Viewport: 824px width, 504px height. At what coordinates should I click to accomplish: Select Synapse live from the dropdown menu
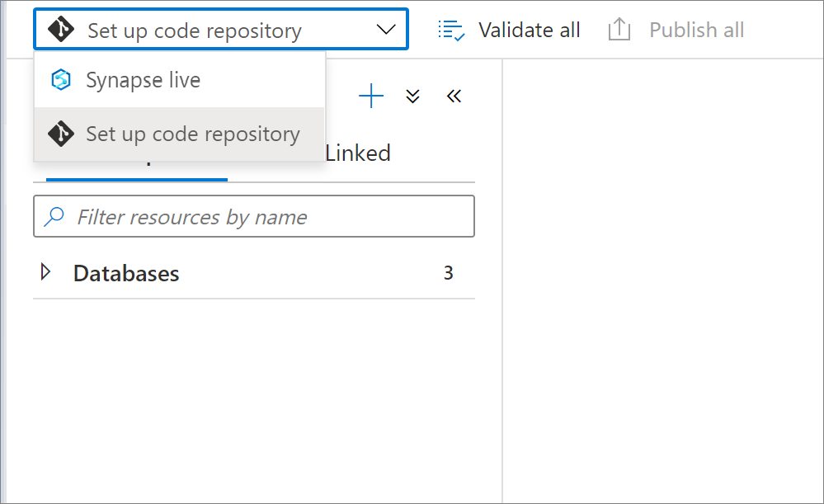click(142, 79)
